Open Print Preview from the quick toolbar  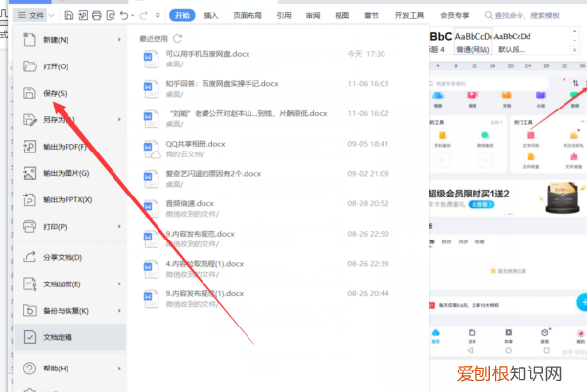tap(111, 15)
